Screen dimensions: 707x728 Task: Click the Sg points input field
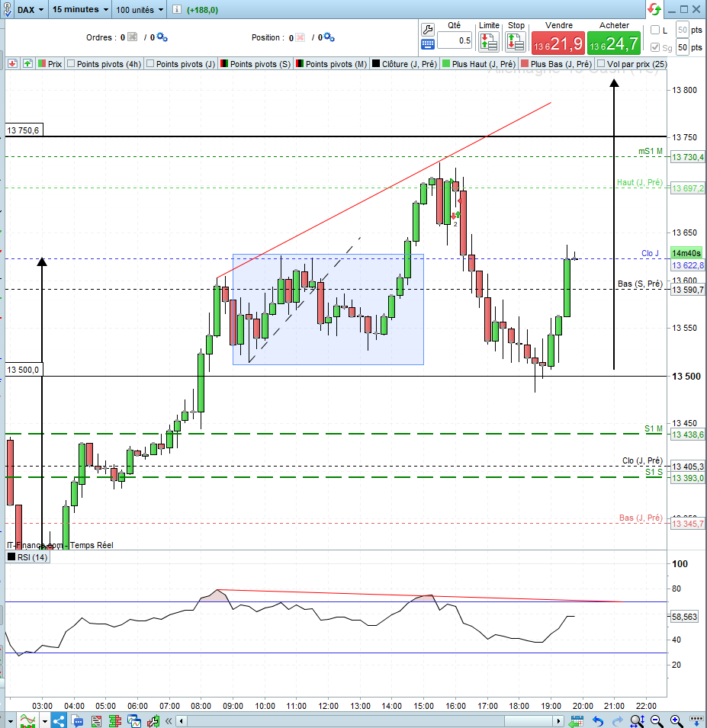(682, 47)
